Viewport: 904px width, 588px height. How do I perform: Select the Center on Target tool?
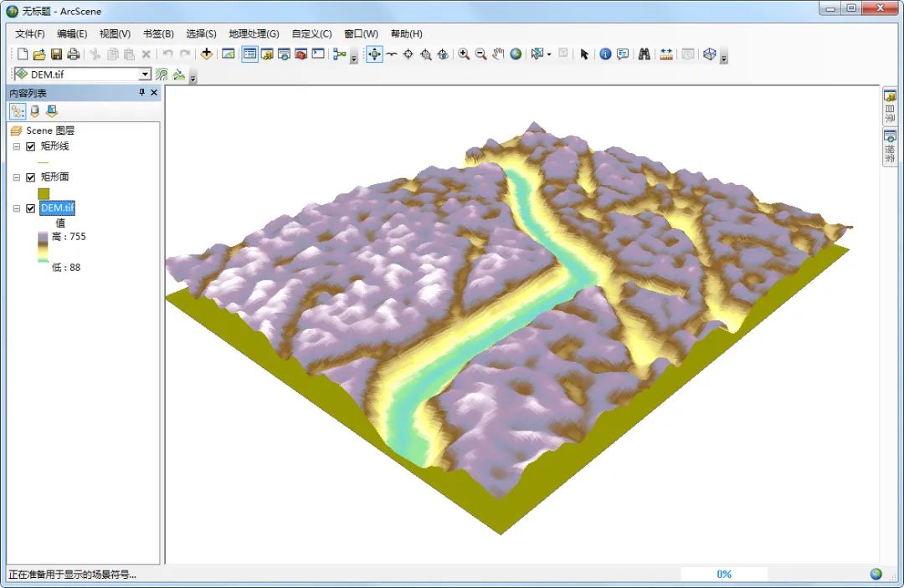[408, 54]
